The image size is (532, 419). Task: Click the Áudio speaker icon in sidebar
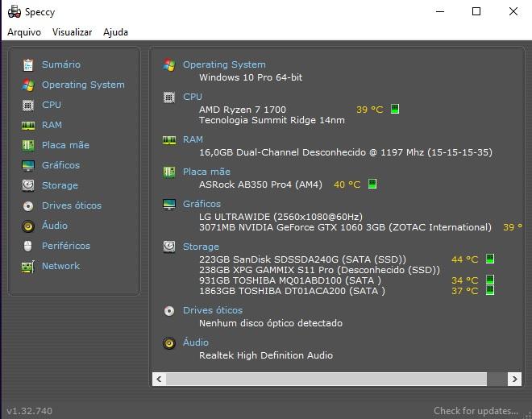pyautogui.click(x=28, y=226)
